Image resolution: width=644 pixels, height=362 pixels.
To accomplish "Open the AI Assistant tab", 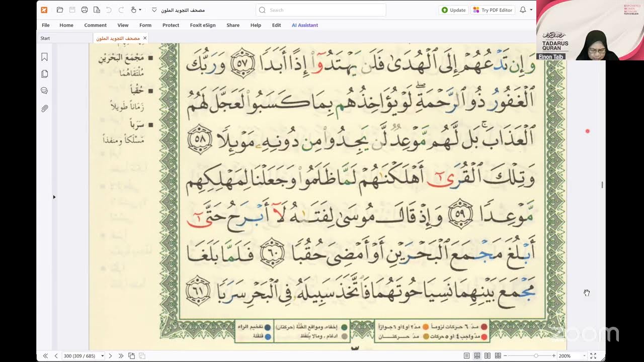I will click(x=305, y=25).
